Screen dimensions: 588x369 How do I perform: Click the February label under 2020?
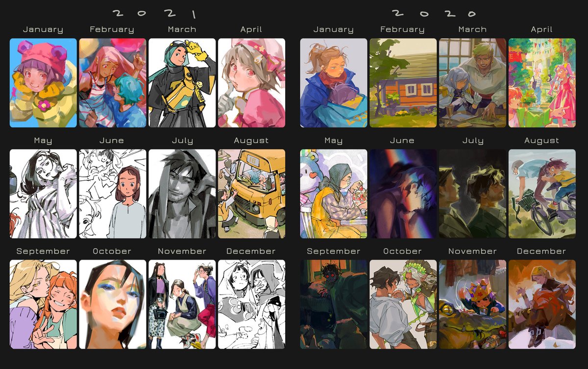tap(403, 30)
